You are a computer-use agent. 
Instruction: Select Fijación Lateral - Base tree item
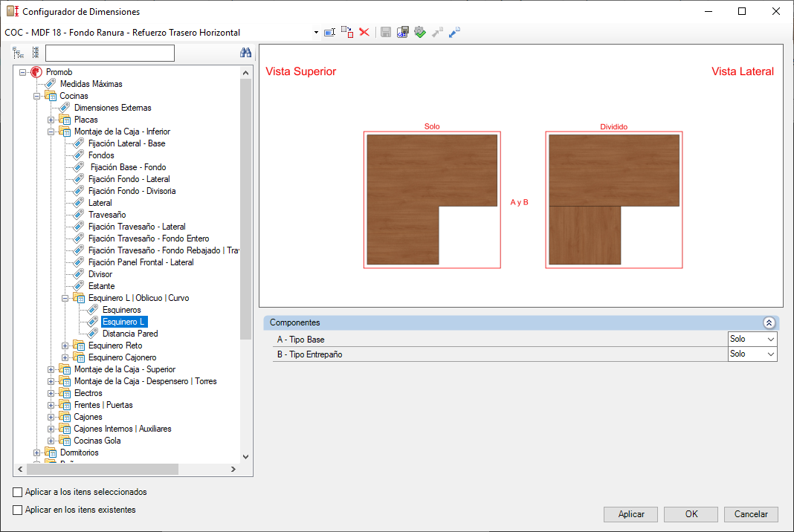tap(126, 143)
